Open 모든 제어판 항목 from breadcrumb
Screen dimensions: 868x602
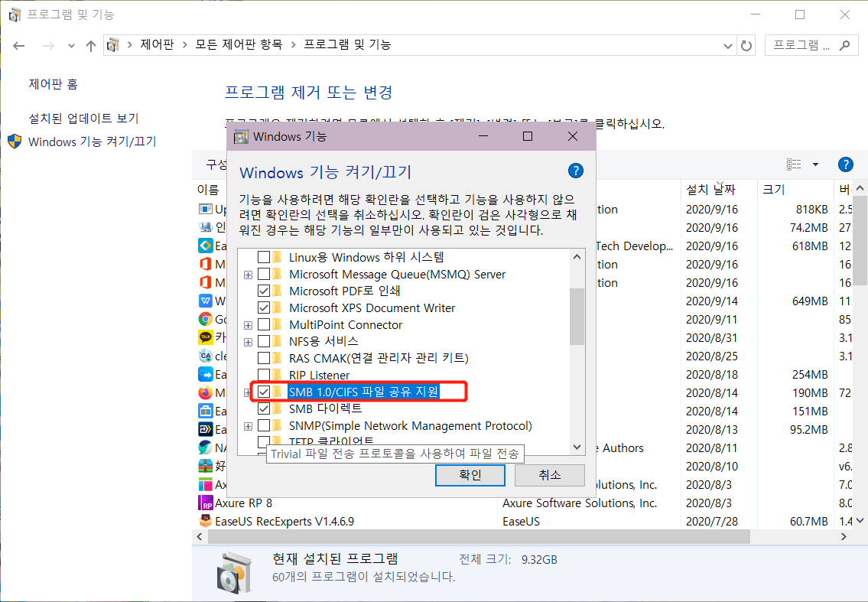click(238, 45)
